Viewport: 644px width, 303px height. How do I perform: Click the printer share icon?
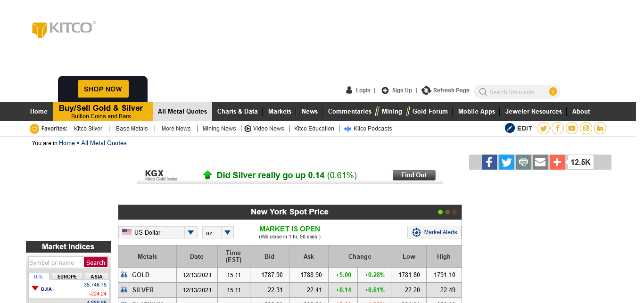click(523, 162)
